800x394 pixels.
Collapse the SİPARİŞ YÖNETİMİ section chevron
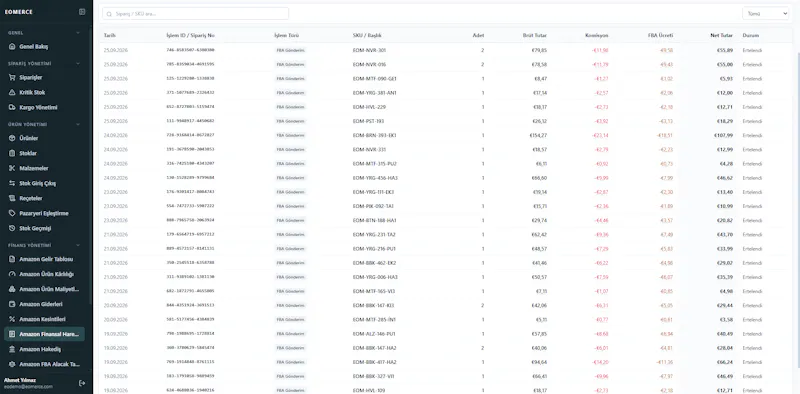(78, 64)
